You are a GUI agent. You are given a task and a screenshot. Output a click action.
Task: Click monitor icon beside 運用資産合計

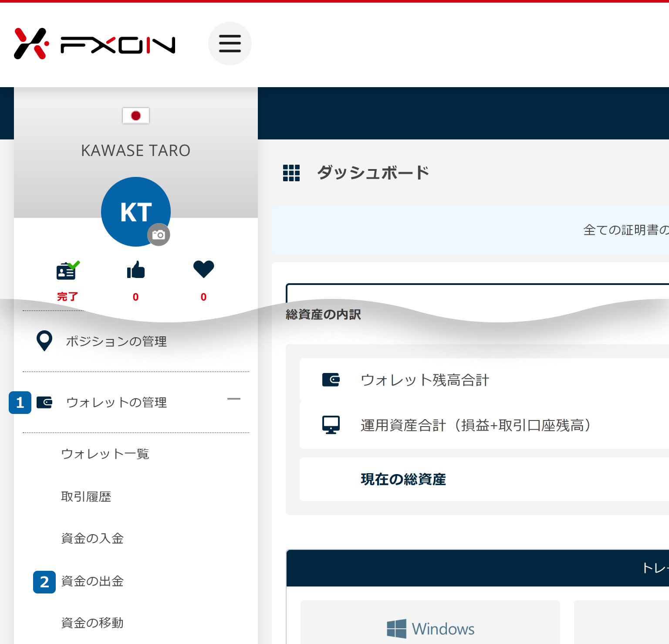(331, 425)
